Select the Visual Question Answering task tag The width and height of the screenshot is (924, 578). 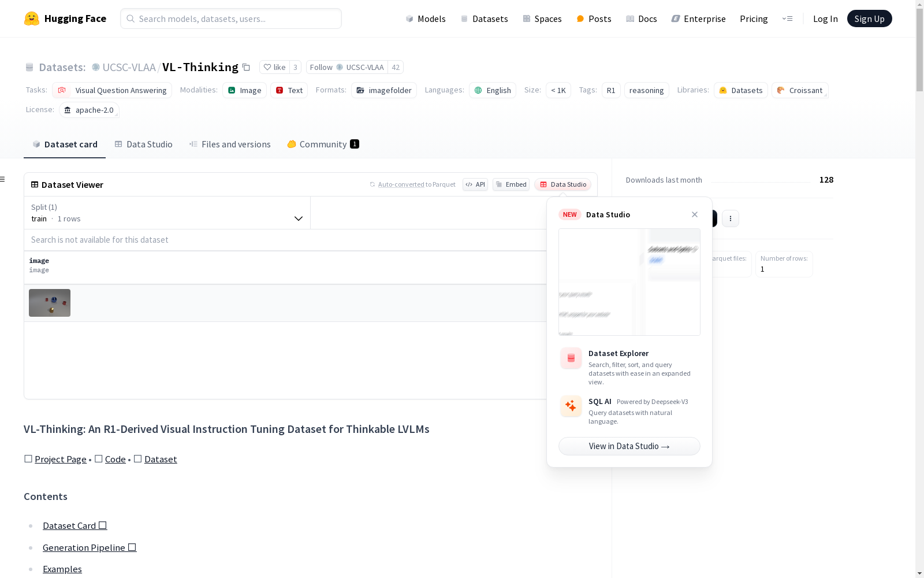[112, 90]
